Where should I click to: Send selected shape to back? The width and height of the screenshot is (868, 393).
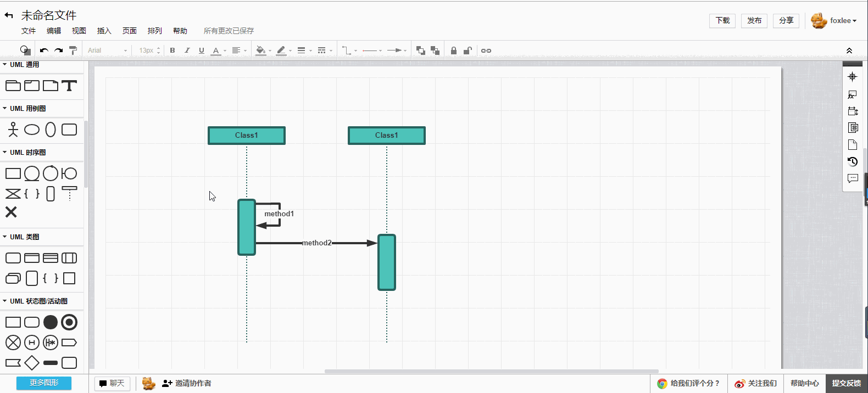[x=435, y=50]
